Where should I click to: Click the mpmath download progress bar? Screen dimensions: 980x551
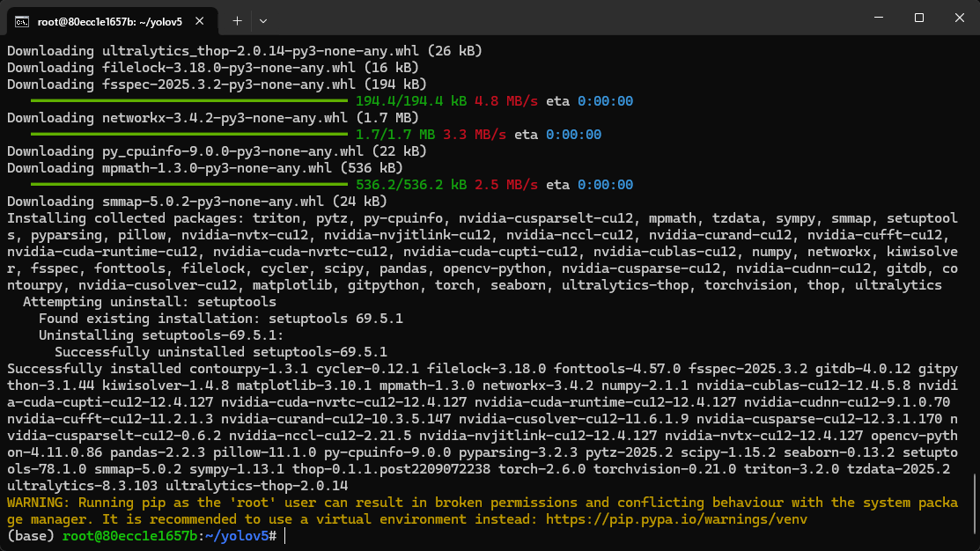[x=188, y=184]
